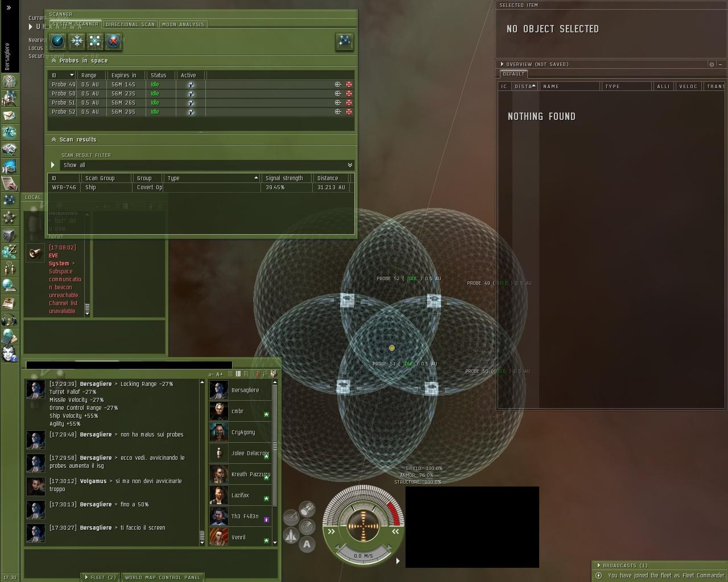The width and height of the screenshot is (728, 582).
Task: Open the contracts paper-and-pen sidebar icon
Action: [x=9, y=183]
